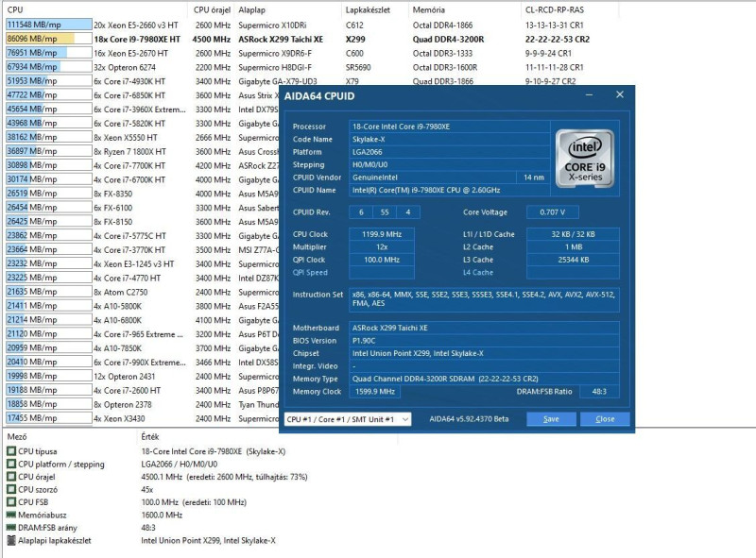Open the CPU core selector dropdown

[x=348, y=419]
